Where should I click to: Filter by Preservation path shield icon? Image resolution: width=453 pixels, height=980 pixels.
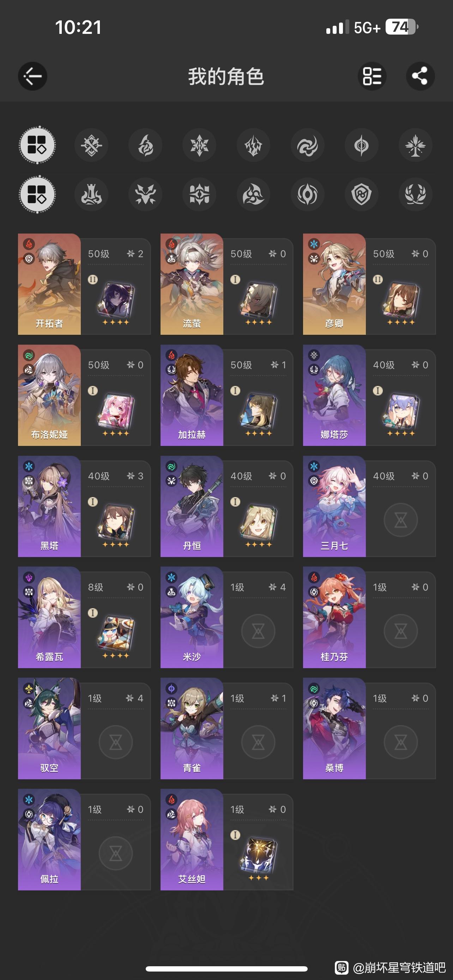tap(361, 194)
